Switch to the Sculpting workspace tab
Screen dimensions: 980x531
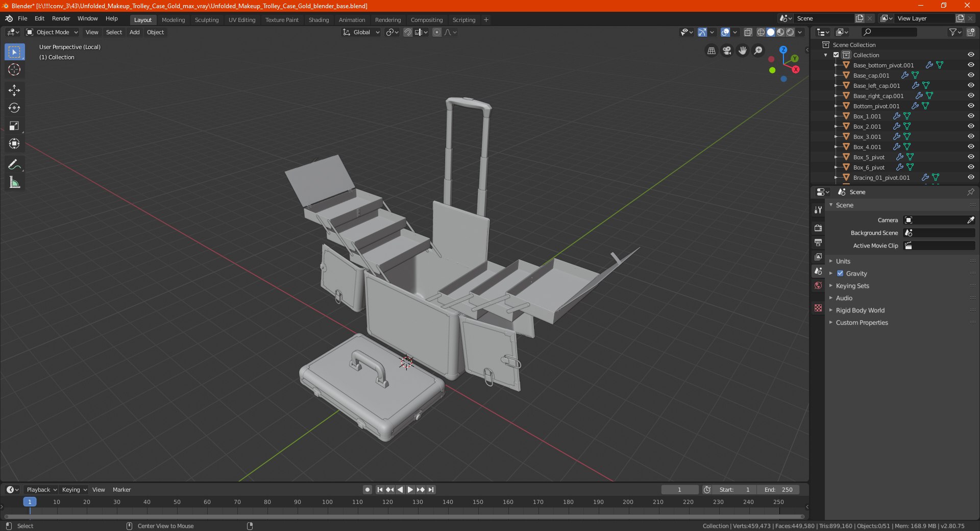(206, 20)
